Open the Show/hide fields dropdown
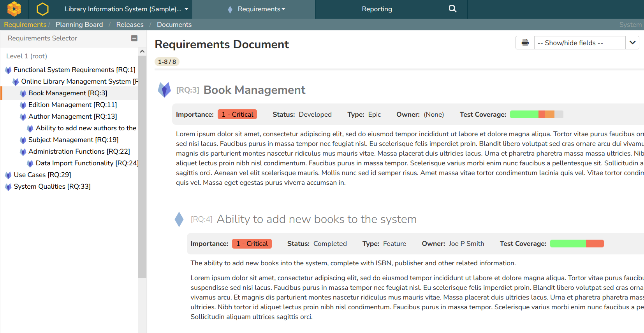644x333 pixels. click(x=632, y=43)
